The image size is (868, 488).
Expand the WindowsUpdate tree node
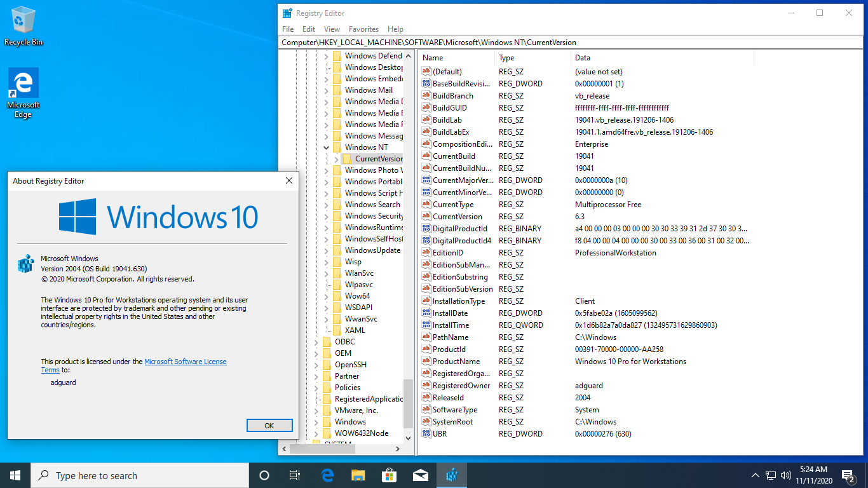(x=327, y=250)
